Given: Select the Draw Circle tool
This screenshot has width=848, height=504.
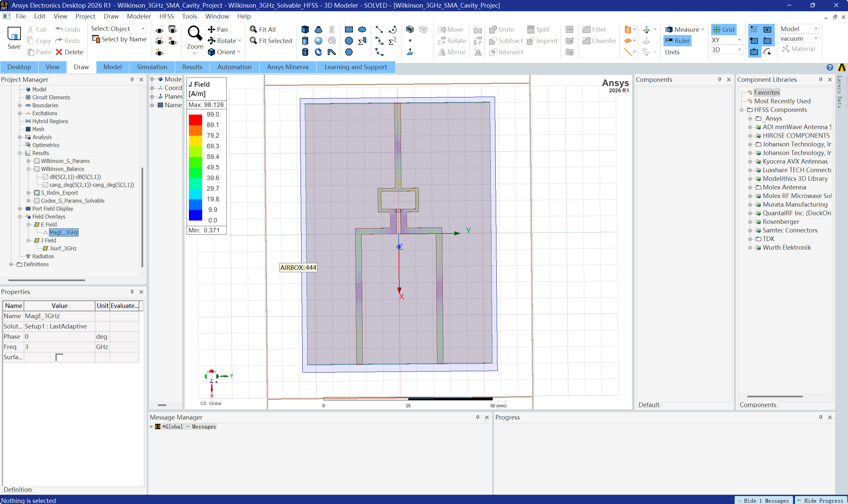Looking at the screenshot, I should 349,41.
